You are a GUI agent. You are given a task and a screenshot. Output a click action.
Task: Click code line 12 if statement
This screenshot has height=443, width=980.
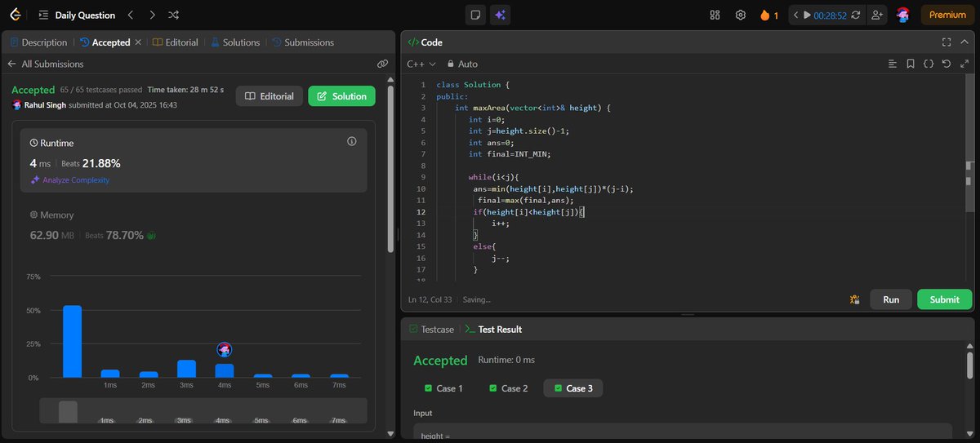[x=529, y=212]
